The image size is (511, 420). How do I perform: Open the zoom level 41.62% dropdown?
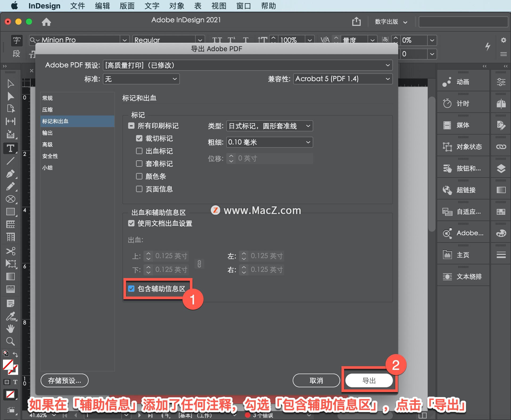54,415
